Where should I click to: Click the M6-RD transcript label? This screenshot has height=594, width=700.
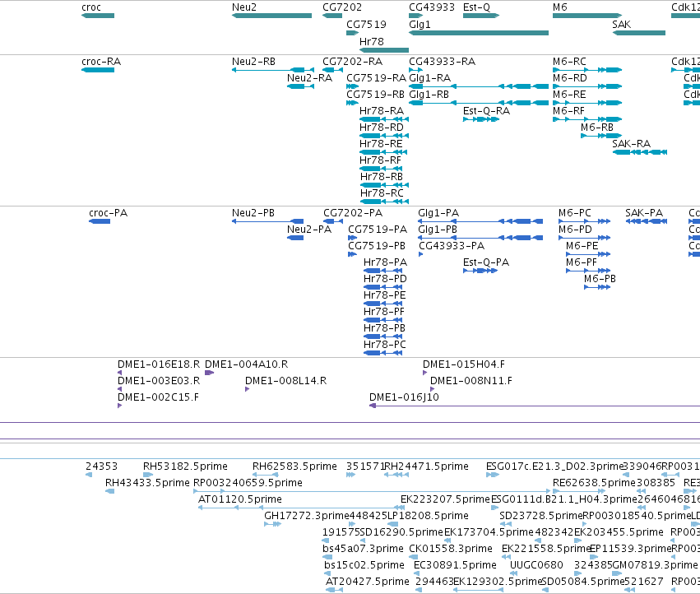point(570,78)
